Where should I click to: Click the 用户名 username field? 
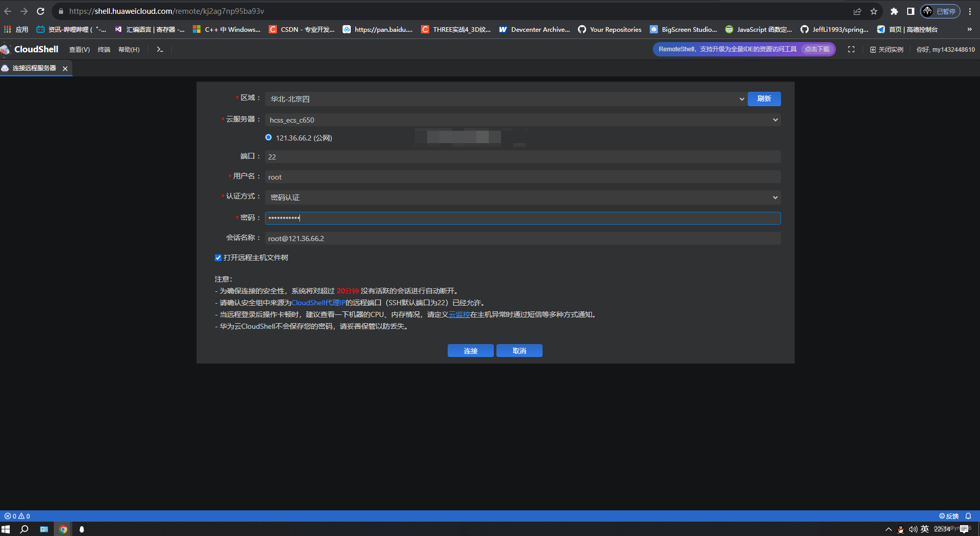523,177
